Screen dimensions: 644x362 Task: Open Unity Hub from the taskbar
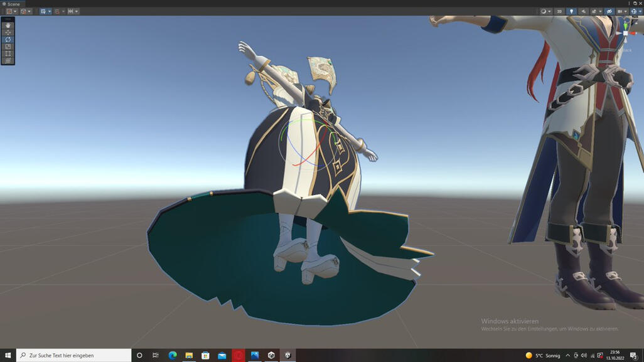[271, 355]
